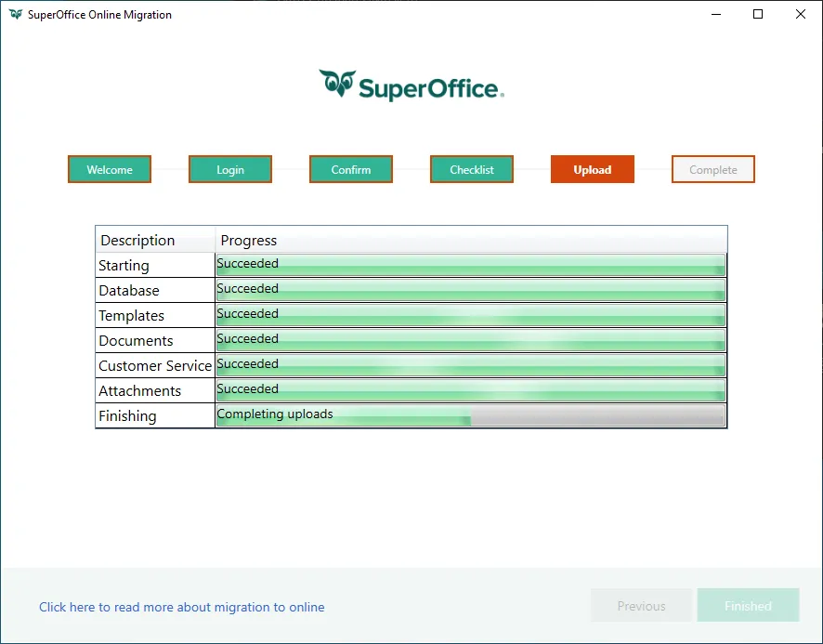
Task: Click the active Upload step
Action: [x=593, y=169]
